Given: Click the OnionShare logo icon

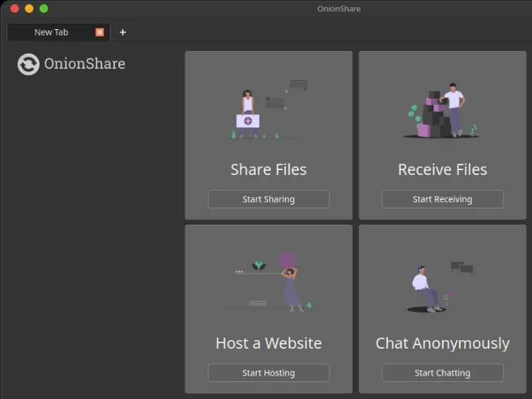Looking at the screenshot, I should pyautogui.click(x=28, y=64).
